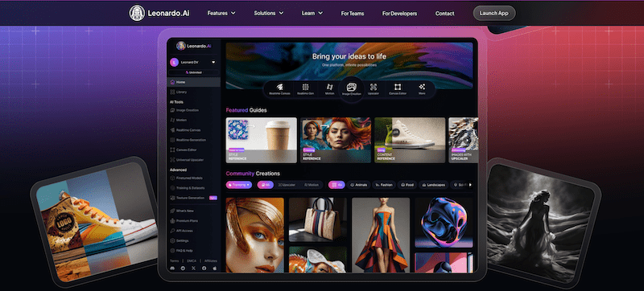Screen dimensions: 644x291
Task: Open the Motion tool icon in the toolbar
Action: coord(329,87)
